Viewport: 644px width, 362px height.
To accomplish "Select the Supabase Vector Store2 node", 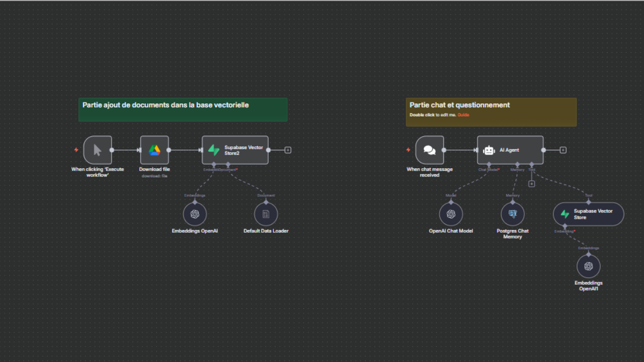I will tap(235, 150).
